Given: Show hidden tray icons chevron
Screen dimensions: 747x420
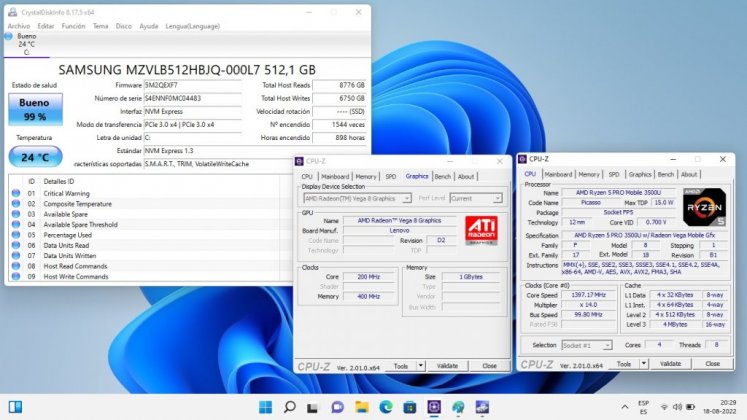Looking at the screenshot, I should coord(625,407).
